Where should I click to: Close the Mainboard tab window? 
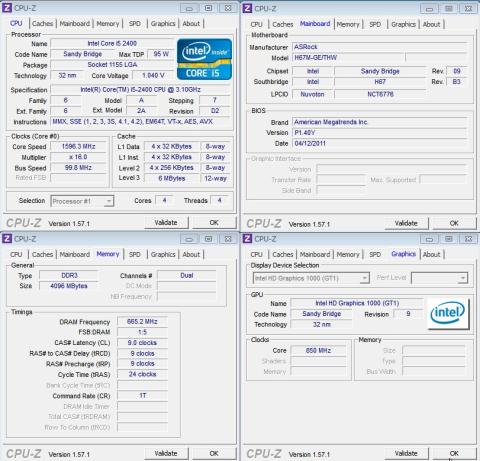click(x=468, y=8)
